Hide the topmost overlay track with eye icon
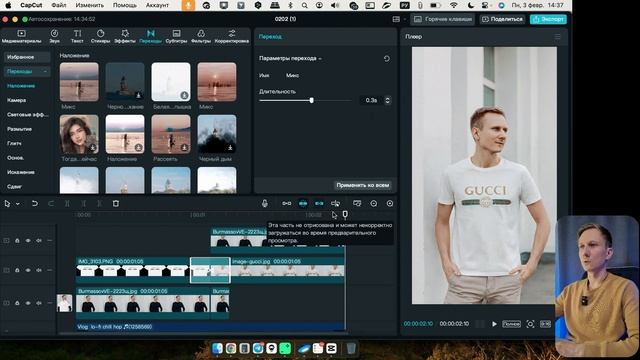 pyautogui.click(x=28, y=241)
